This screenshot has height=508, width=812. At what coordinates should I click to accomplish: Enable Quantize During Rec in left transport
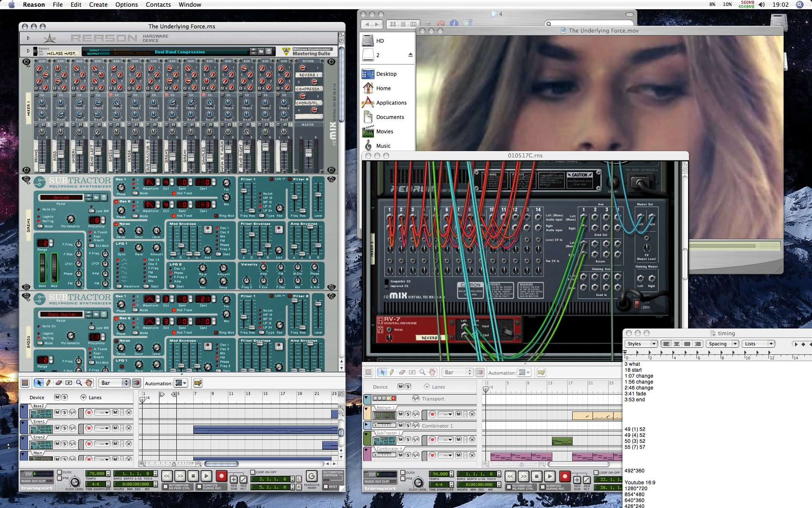199,487
